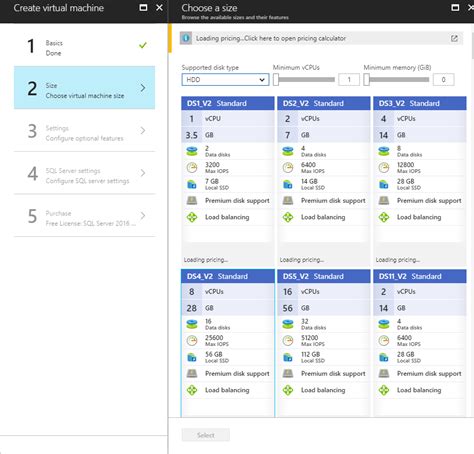Select the DS3_V2 Standard size card header

(420, 103)
